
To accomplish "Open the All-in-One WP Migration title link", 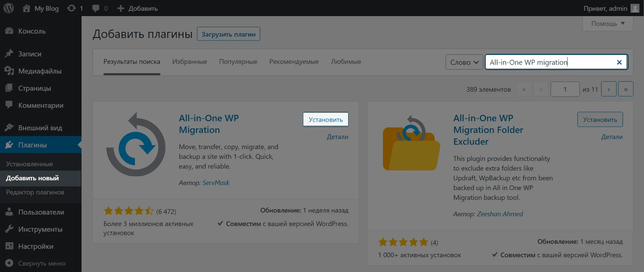I will [x=209, y=124].
